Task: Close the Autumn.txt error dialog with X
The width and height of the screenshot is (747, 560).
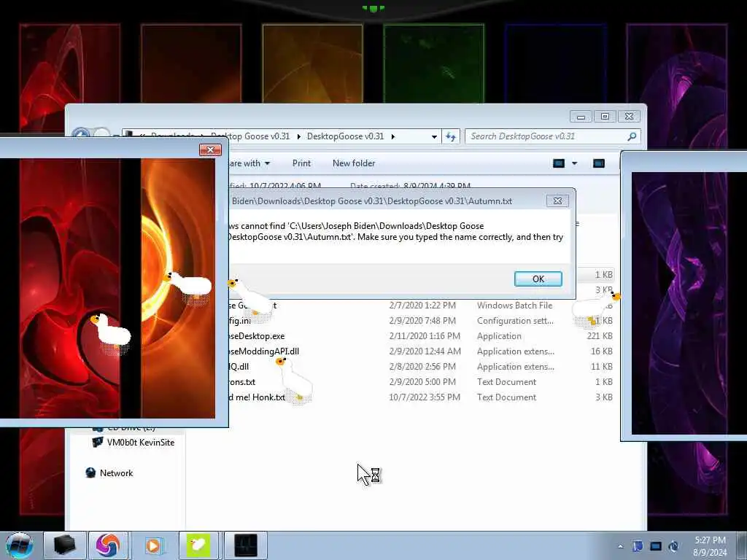Action: pyautogui.click(x=557, y=201)
